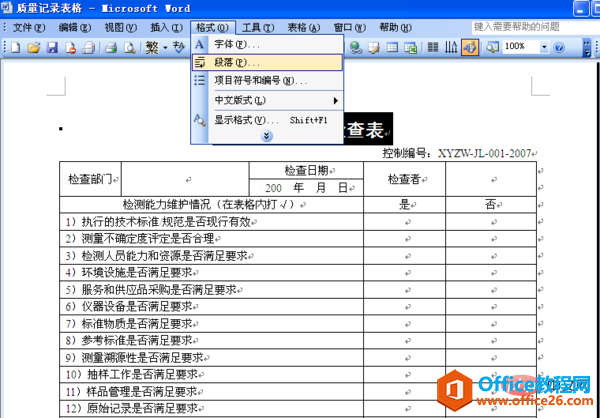Click the Print icon in toolbar
This screenshot has height=418, width=600.
(x=111, y=47)
